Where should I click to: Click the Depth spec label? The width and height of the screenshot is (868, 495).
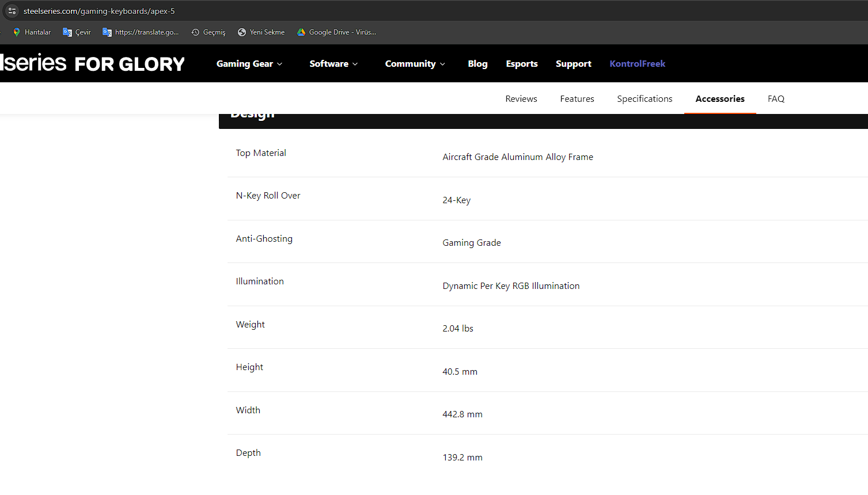click(x=248, y=452)
